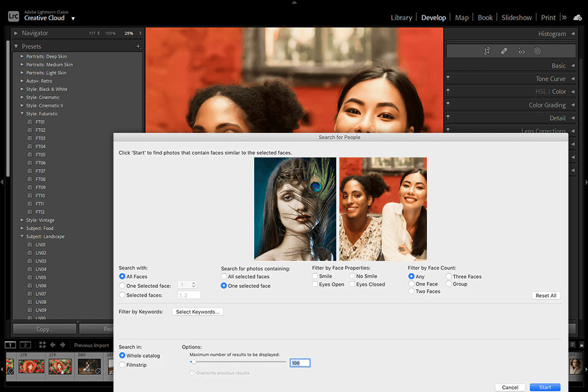Viewport: 588px width, 392px height.
Task: Toggle Tone Curve panel switch
Action: pyautogui.click(x=448, y=78)
